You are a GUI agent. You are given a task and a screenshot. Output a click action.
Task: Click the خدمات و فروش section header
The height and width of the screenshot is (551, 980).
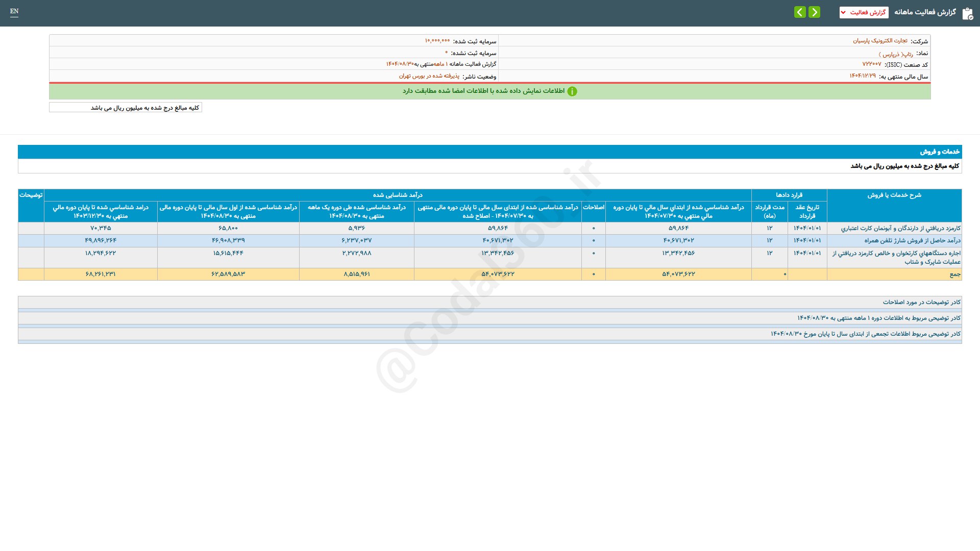coord(939,152)
